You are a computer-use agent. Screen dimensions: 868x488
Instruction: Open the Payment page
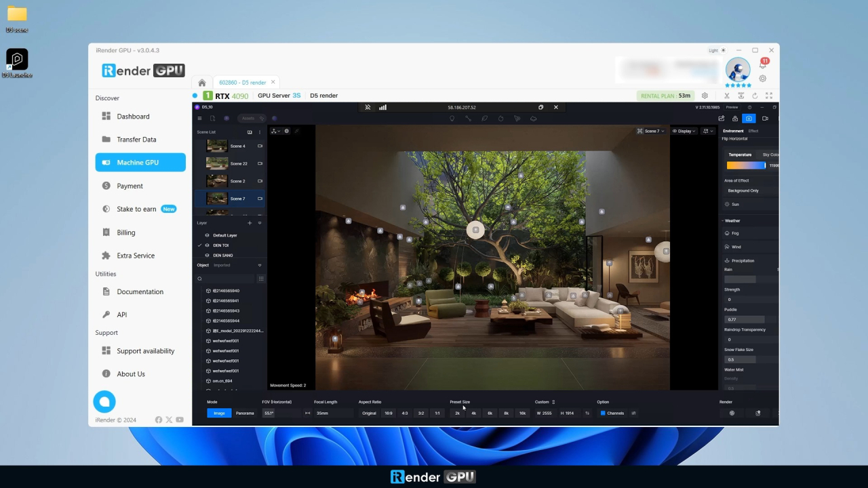[x=140, y=186]
